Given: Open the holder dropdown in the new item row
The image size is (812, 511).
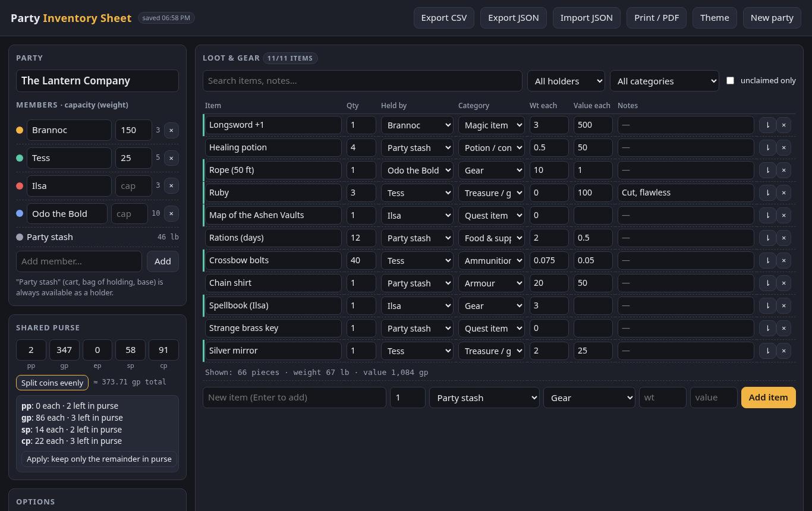Looking at the screenshot, I should click(484, 398).
